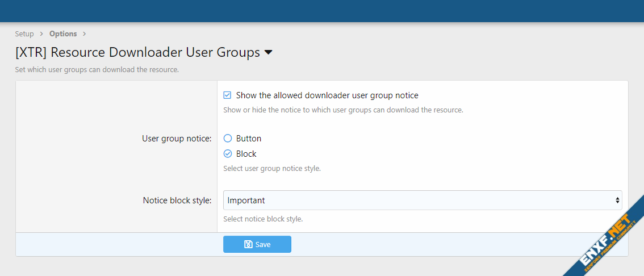Expand the page title caret dropdown
Viewport: 644px width, 276px height.
tap(269, 53)
